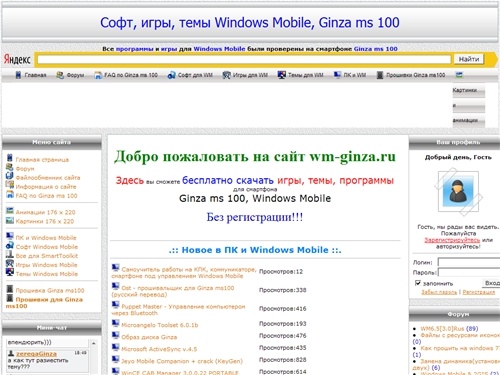Open Главная in top navigation
This screenshot has height=375, width=500.
point(35,75)
